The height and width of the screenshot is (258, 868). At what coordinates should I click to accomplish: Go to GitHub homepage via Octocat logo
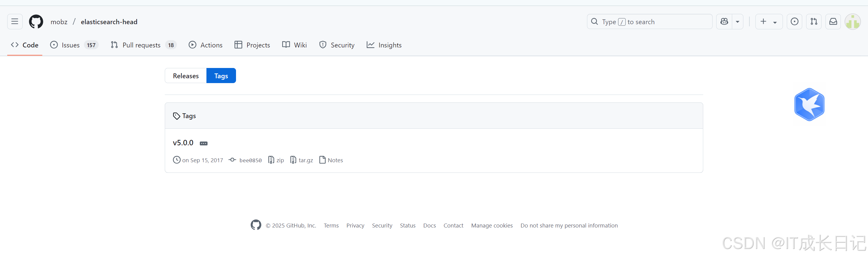36,21
